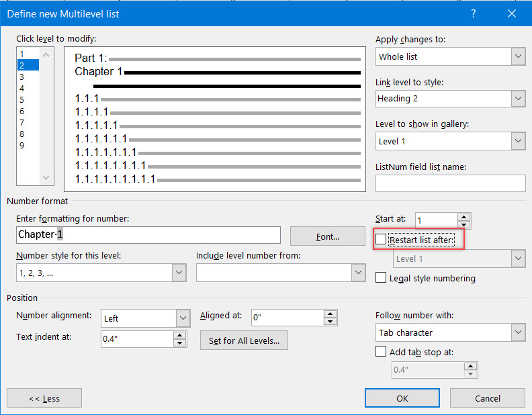Select level 3 in the level list
The image size is (532, 415).
[x=28, y=77]
